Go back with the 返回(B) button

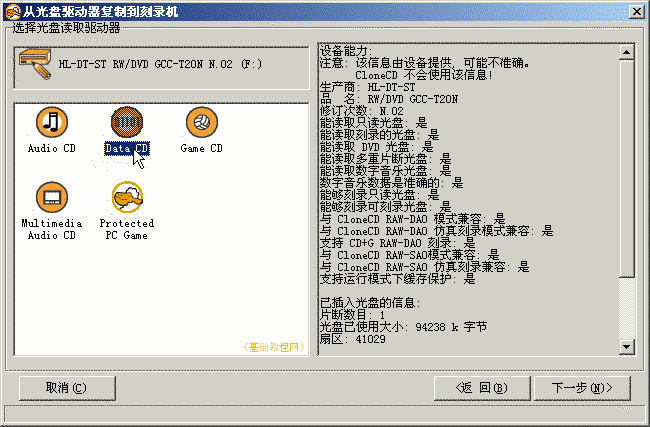click(482, 388)
